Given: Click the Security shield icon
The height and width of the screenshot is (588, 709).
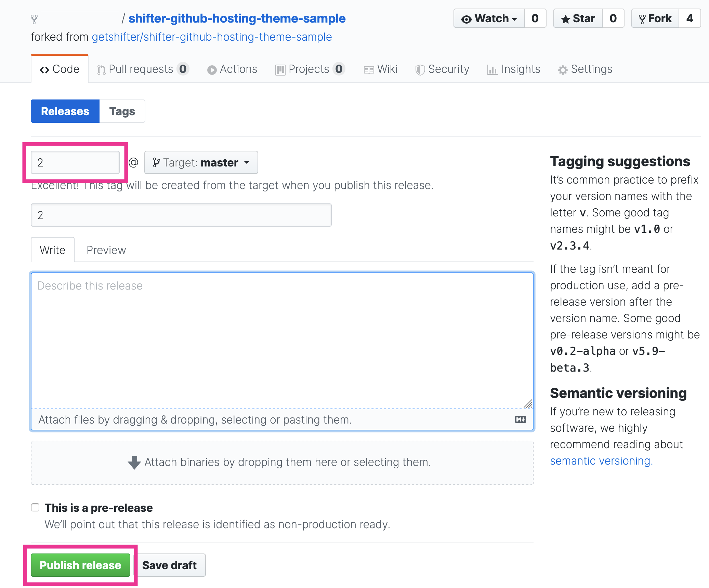Looking at the screenshot, I should pyautogui.click(x=420, y=70).
